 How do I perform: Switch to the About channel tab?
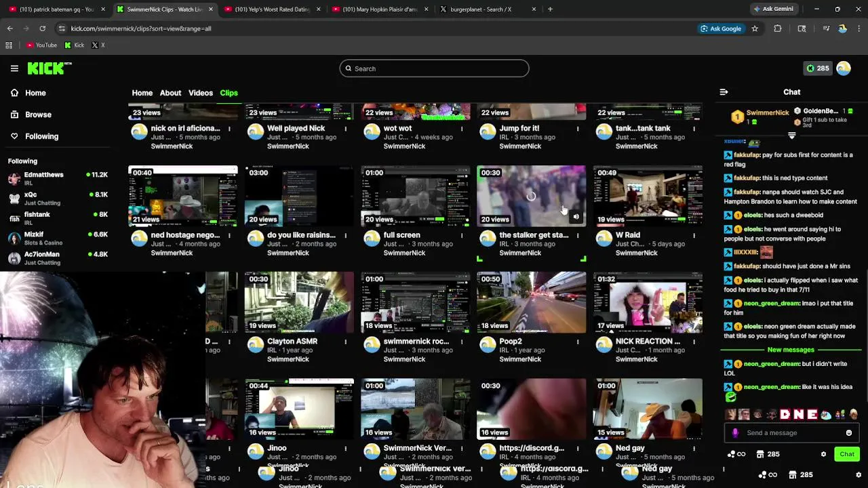click(170, 93)
